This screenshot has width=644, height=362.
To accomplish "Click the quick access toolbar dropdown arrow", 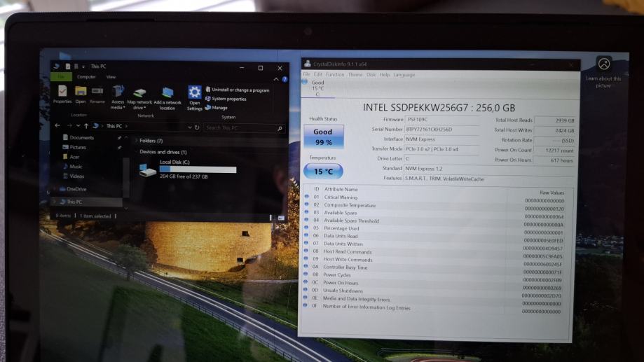I will 83,67.
